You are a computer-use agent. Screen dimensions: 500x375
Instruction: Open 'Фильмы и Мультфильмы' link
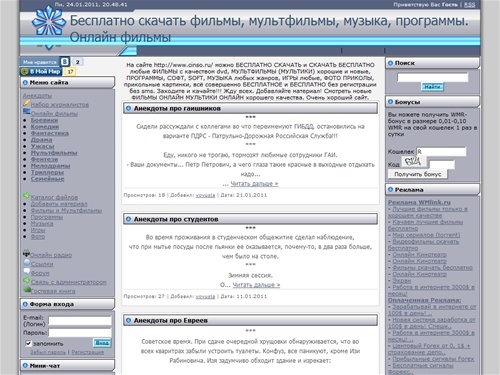pos(66,211)
